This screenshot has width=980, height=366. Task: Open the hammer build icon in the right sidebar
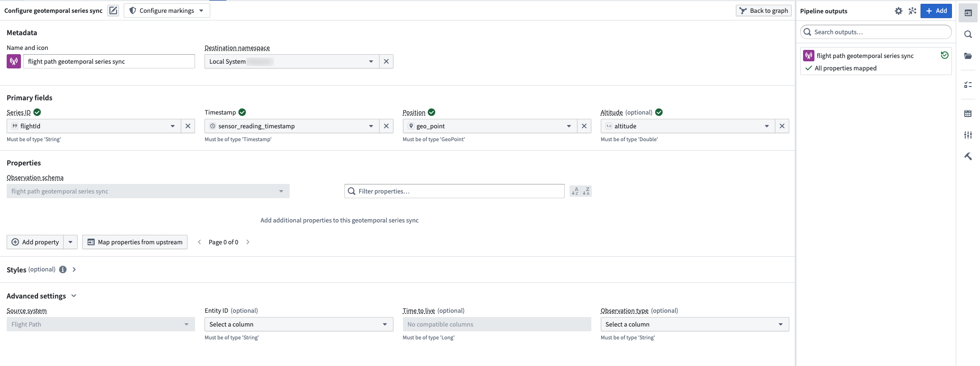[x=968, y=156]
